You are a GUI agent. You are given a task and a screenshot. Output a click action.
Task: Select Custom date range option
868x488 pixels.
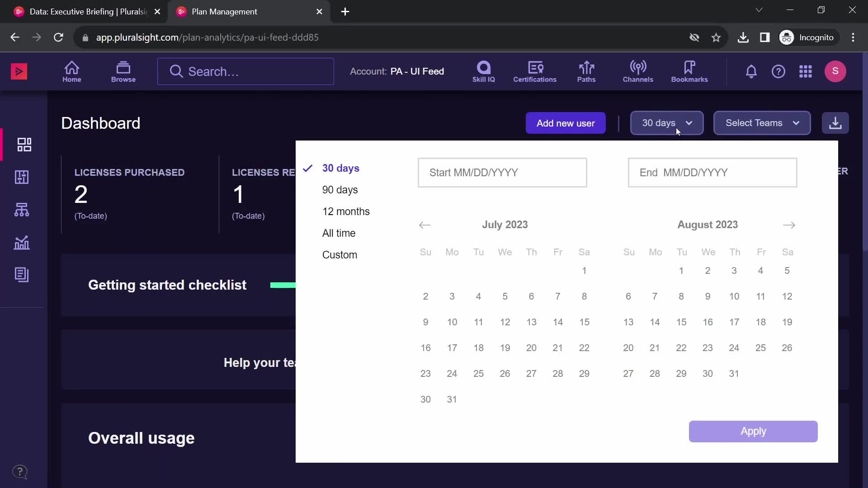click(340, 254)
